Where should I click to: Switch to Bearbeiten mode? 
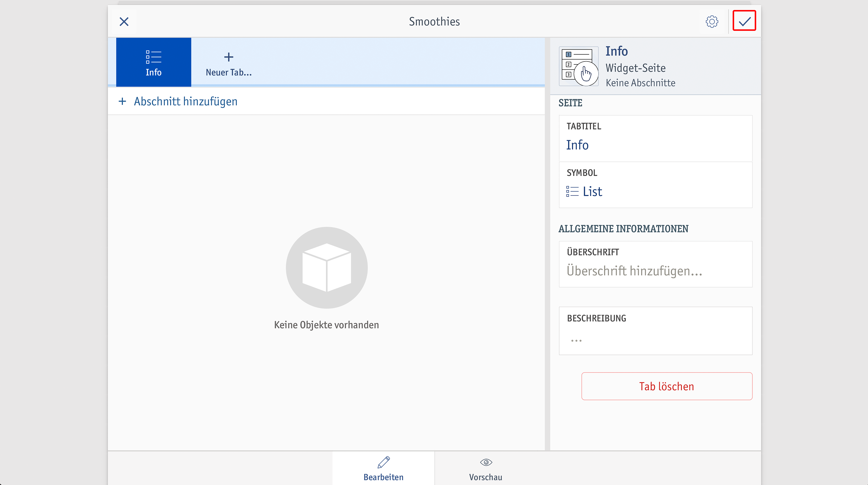point(383,468)
